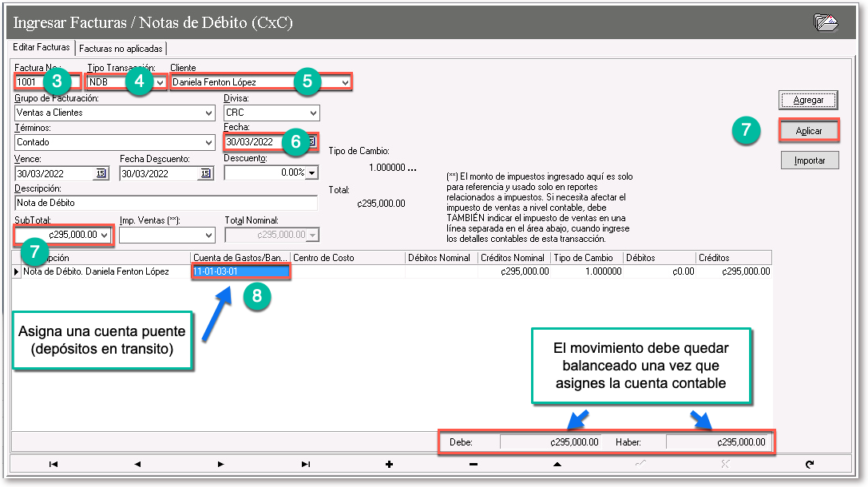Open the Imp. Ventas dropdown
This screenshot has width=868, height=487.
pos(208,236)
